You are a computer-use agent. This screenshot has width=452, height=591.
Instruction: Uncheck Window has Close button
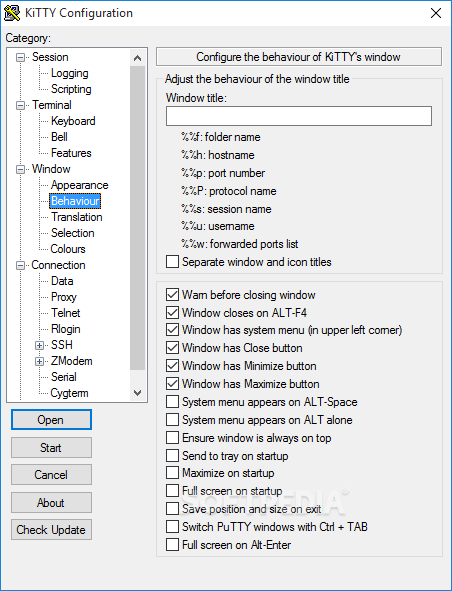click(234, 348)
